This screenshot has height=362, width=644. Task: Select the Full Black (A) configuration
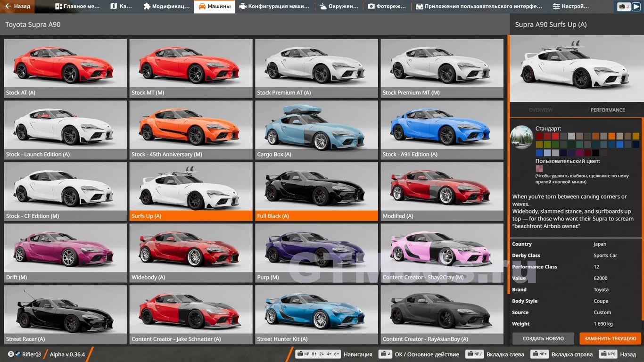pos(316,191)
